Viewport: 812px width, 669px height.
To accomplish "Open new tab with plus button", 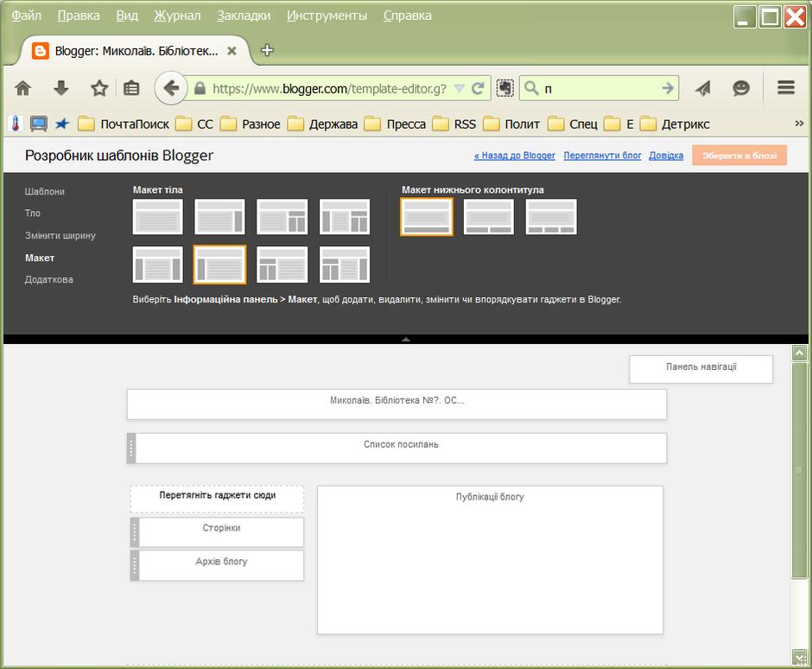I will tap(267, 50).
